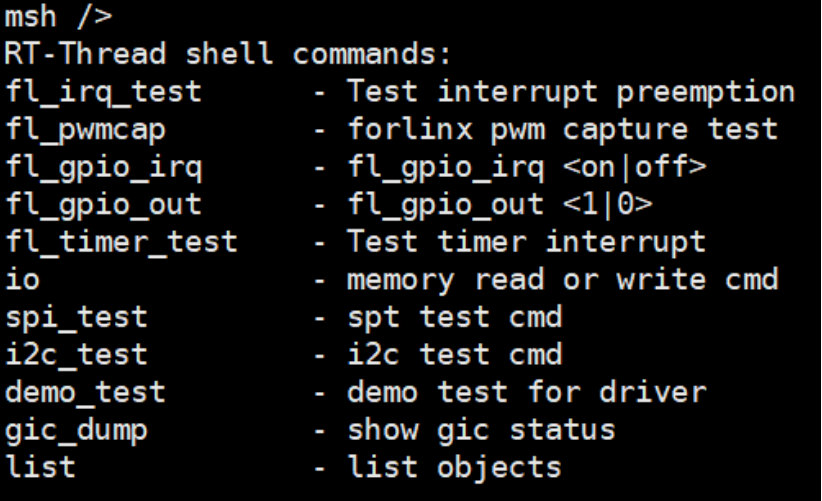Click the msh /> prompt line

tap(58, 17)
